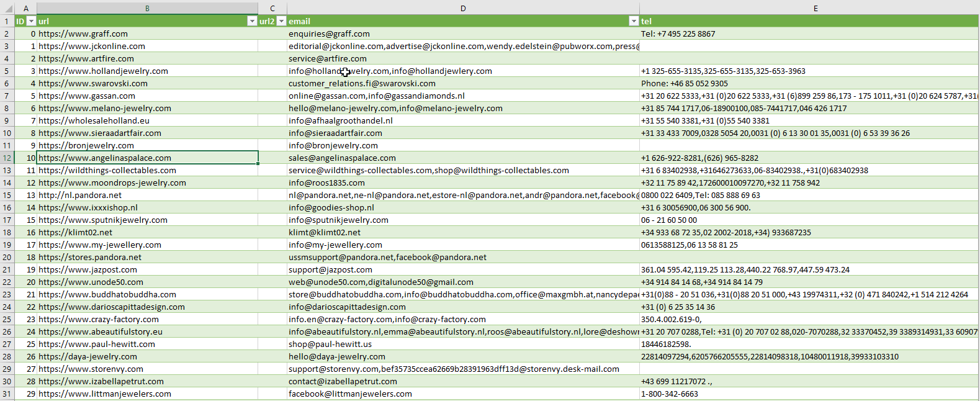Select cell https://www.storenvy.com
This screenshot has height=401, width=980.
[x=147, y=369]
